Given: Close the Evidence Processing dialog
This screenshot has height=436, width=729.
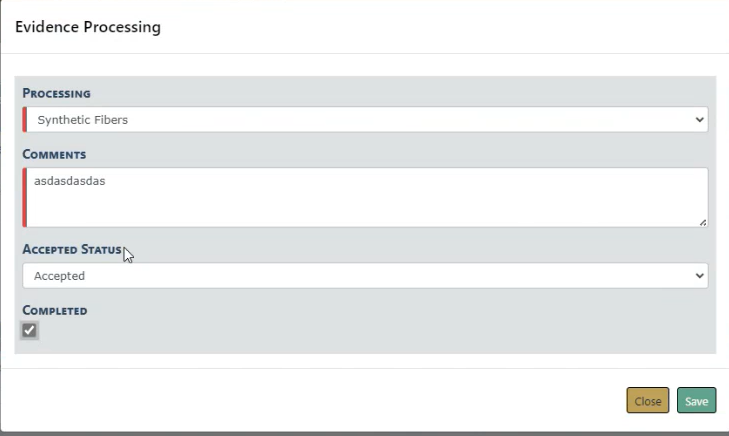Looking at the screenshot, I should (x=648, y=401).
